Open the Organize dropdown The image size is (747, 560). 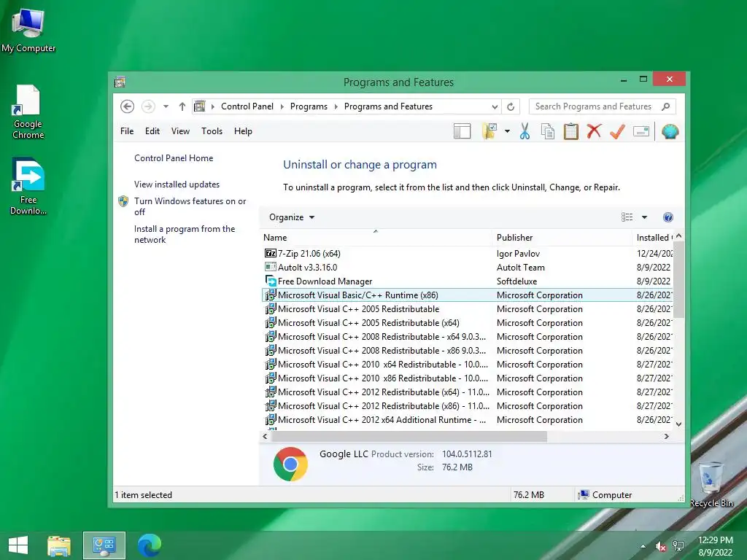click(x=292, y=217)
